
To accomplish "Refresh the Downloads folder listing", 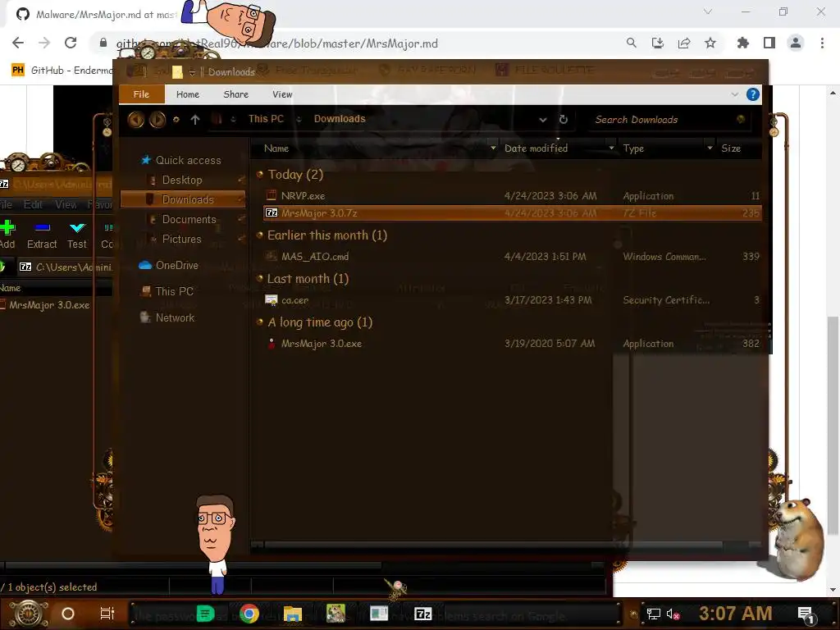I will point(563,120).
